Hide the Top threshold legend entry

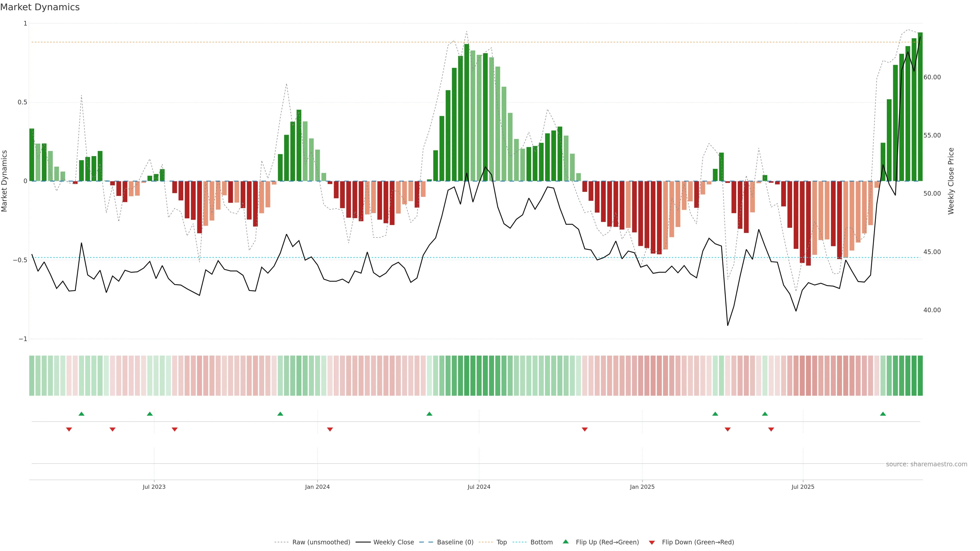[x=501, y=542]
